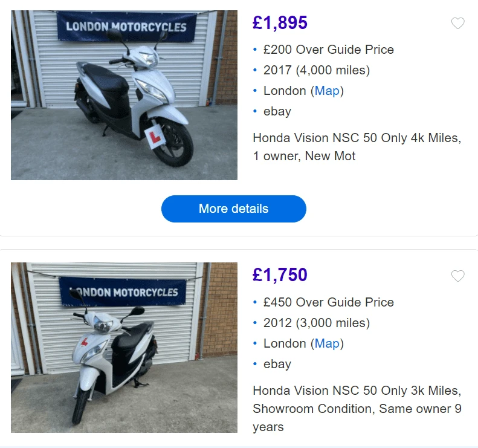Click 'ebay' source on the £1,895 listing

(x=277, y=111)
